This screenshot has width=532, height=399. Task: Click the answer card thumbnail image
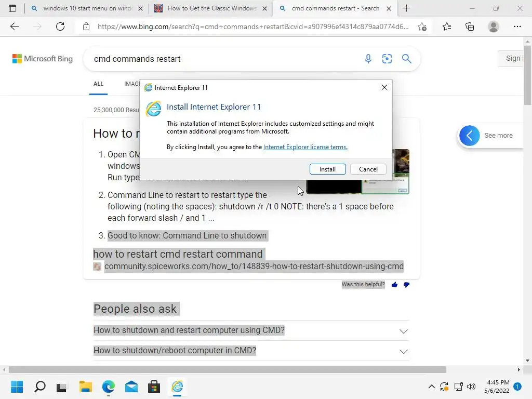pyautogui.click(x=357, y=187)
